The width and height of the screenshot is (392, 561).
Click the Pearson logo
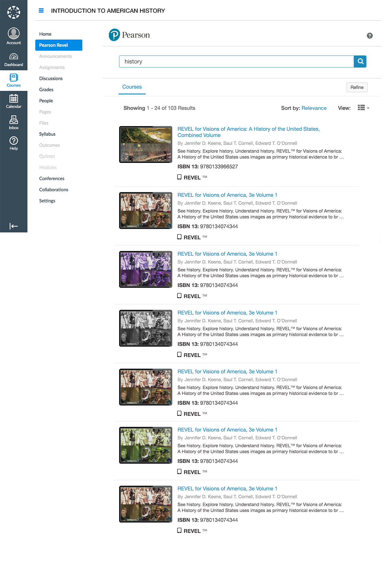click(x=129, y=35)
